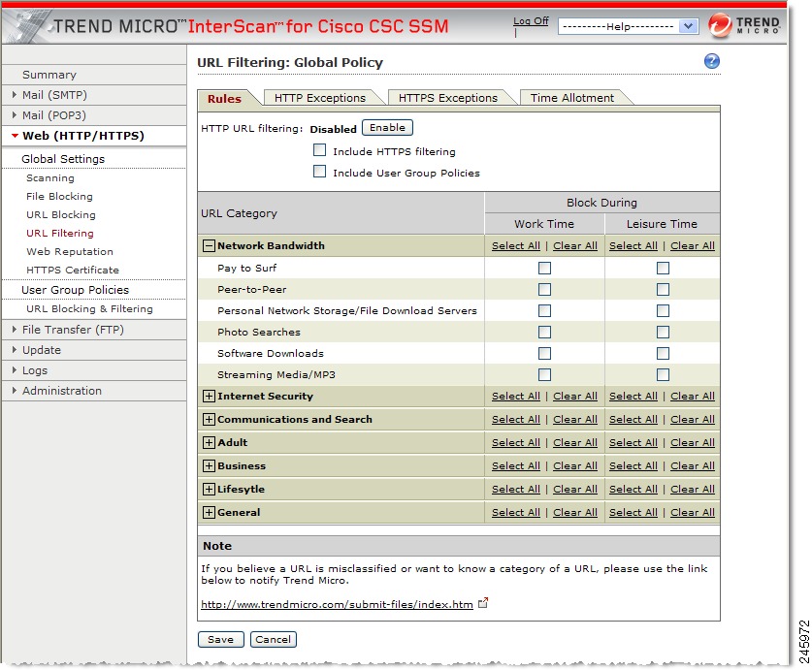Expand Mail (SMTP) in the sidebar
The height and width of the screenshot is (670, 812).
point(15,95)
